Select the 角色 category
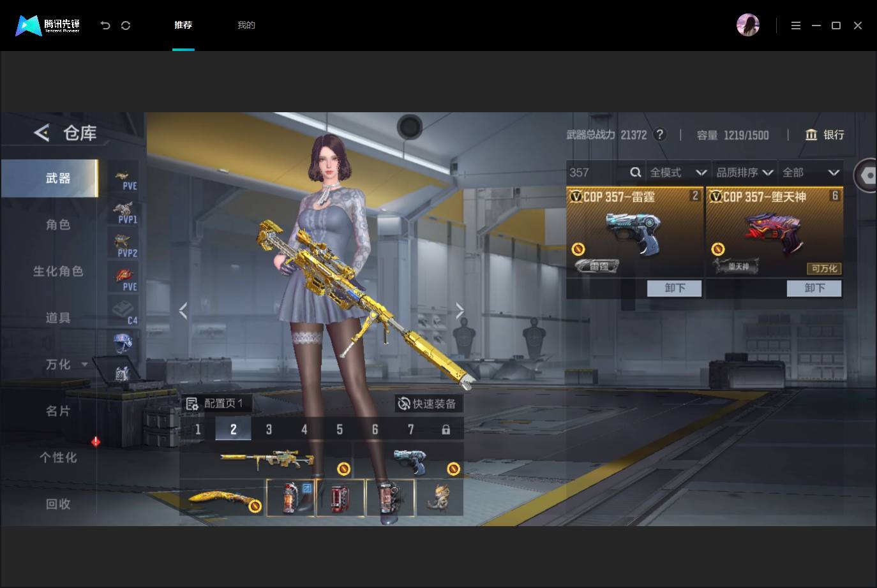The image size is (877, 588). click(x=57, y=224)
